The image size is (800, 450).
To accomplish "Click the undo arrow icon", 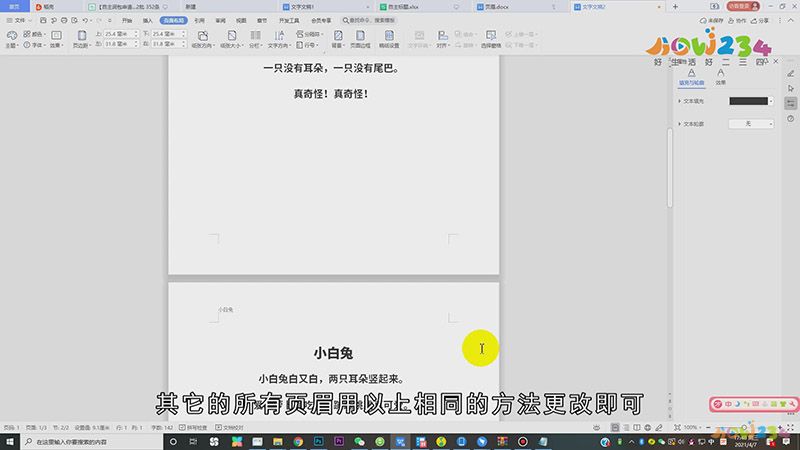I will pos(85,20).
